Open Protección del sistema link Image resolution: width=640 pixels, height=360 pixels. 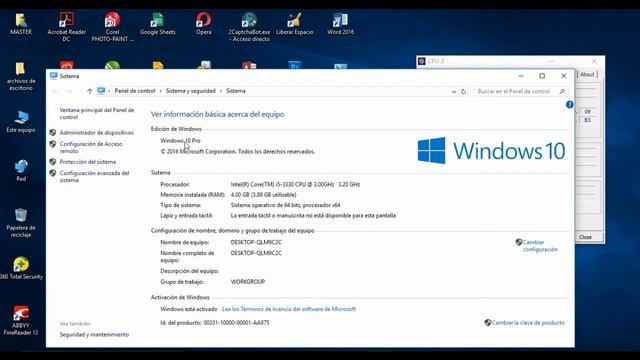[x=88, y=162]
